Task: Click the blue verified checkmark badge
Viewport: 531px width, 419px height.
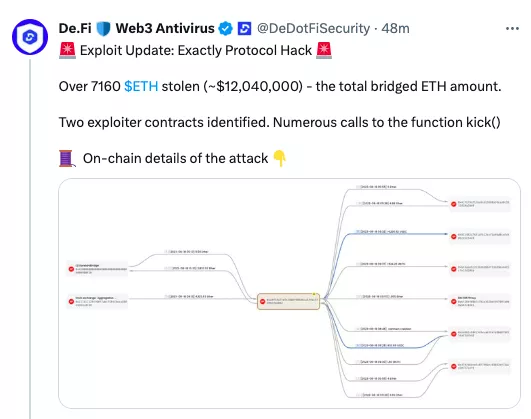Action: point(225,28)
